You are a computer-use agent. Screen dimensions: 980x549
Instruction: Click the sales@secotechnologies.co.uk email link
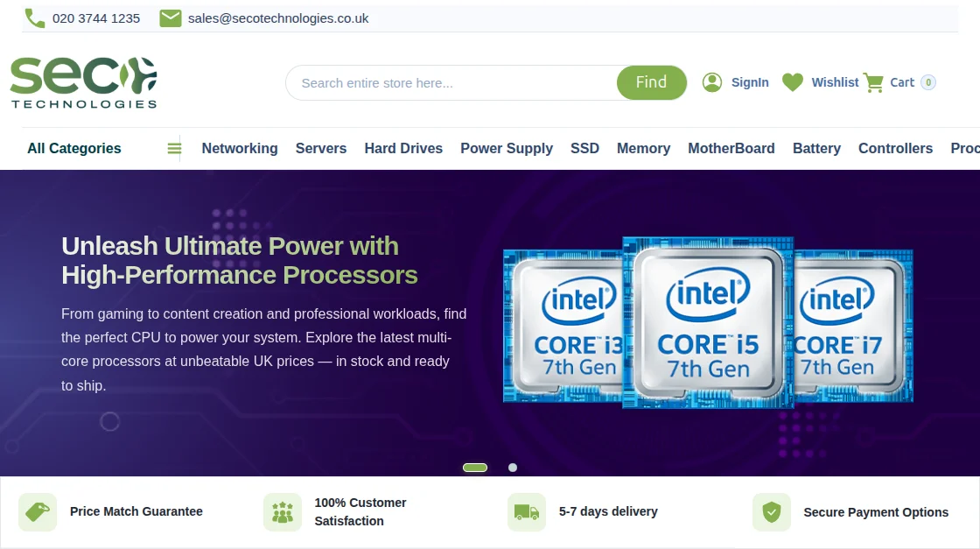point(277,18)
